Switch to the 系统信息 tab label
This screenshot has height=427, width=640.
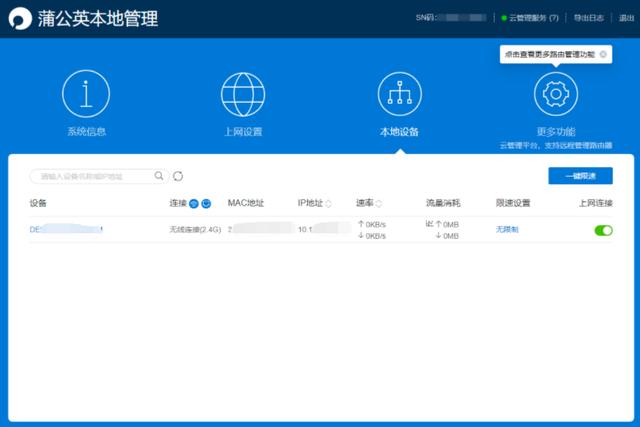pos(87,131)
